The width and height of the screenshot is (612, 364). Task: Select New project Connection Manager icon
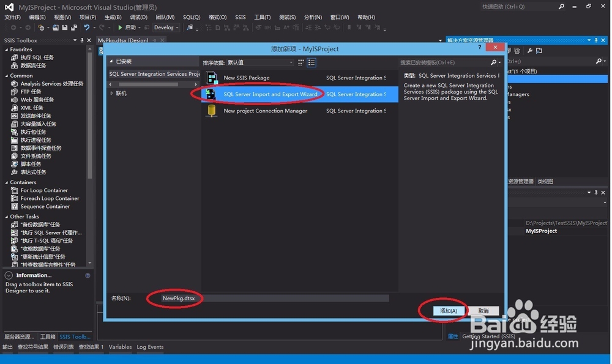[212, 111]
